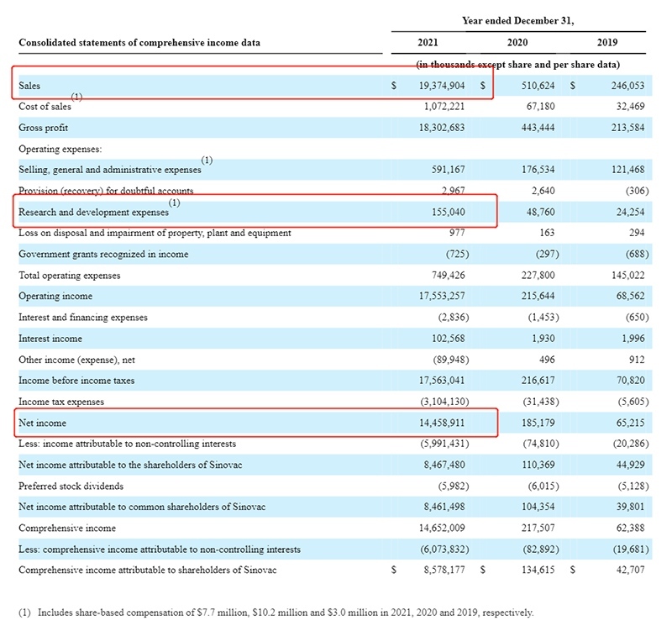
Task: Select the 2020 column header
Action: [x=517, y=42]
